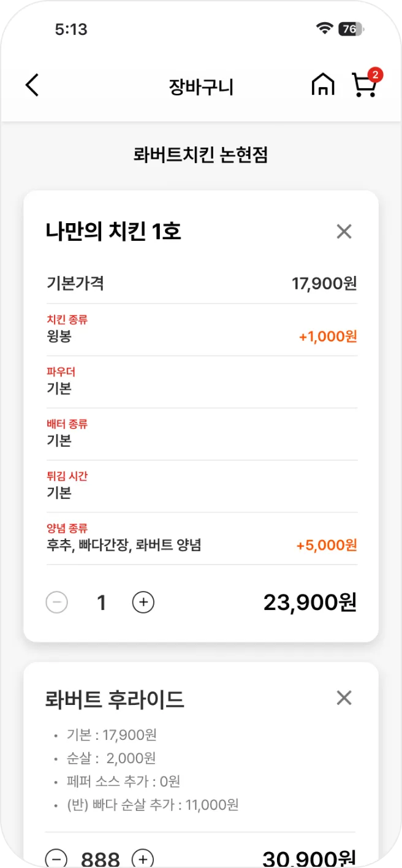This screenshot has width=402, height=868.
Task: Open the cart icon showing 2 items
Action: pyautogui.click(x=365, y=86)
